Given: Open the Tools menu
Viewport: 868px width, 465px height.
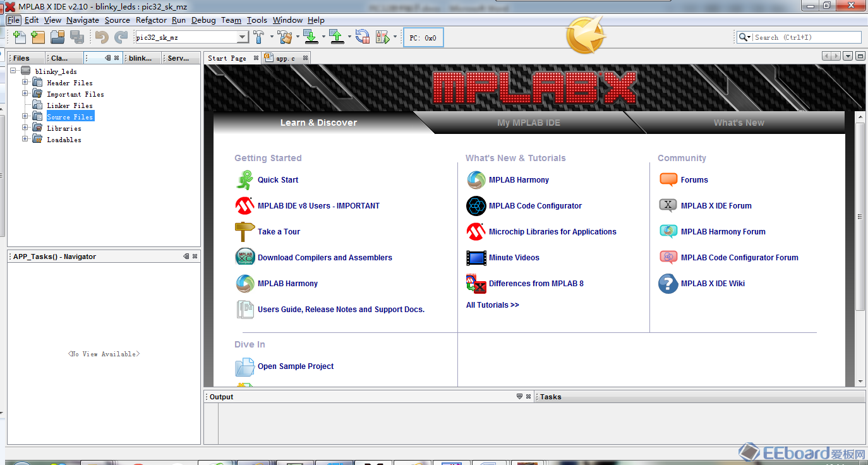Looking at the screenshot, I should pos(257,20).
